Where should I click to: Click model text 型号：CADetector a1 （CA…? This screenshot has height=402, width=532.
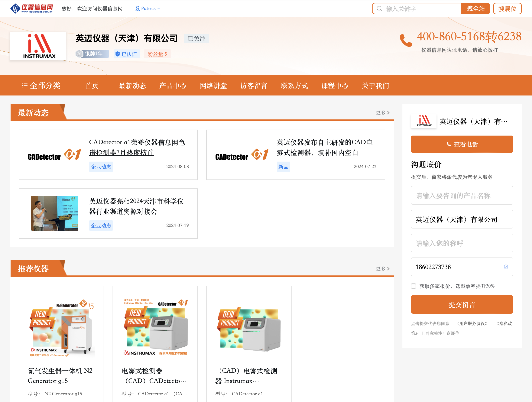coord(154,394)
